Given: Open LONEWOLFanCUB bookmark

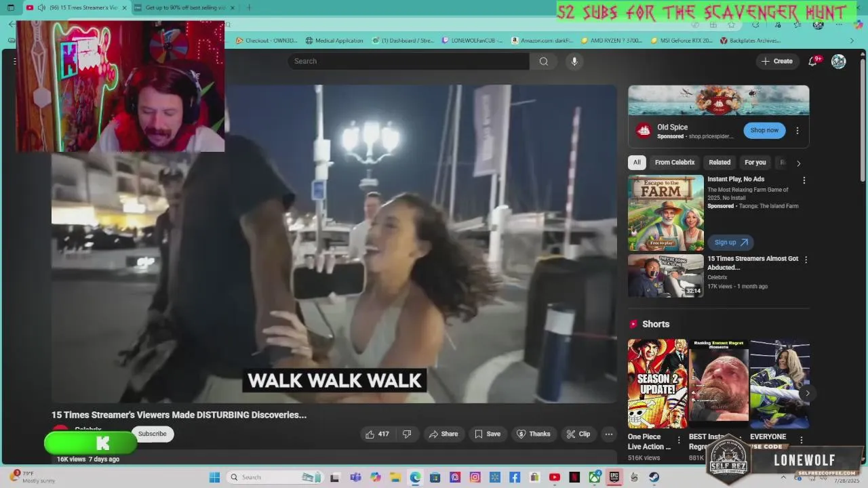Looking at the screenshot, I should [473, 41].
